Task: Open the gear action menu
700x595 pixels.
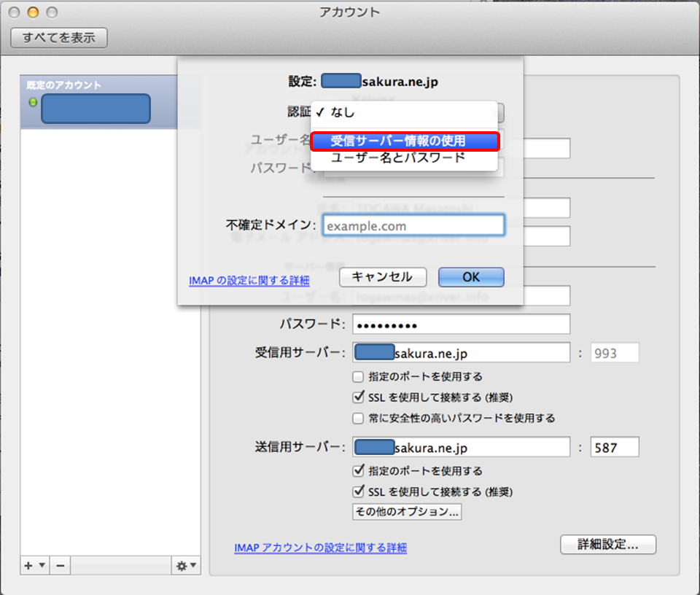Action: coord(185,565)
